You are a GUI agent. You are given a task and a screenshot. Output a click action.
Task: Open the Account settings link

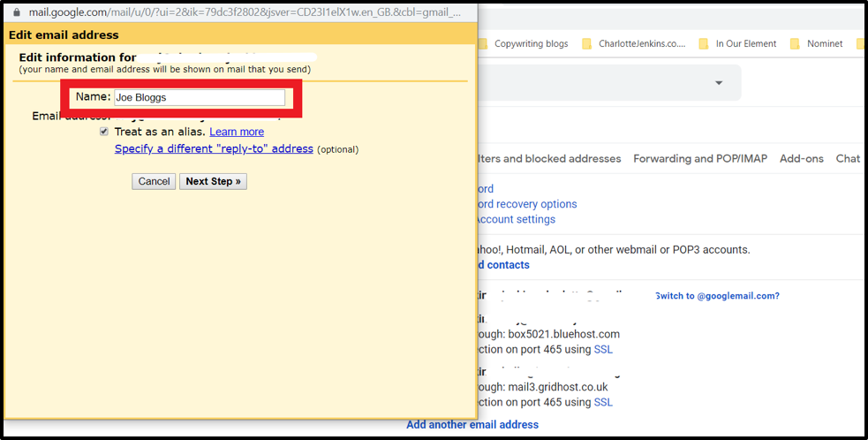tap(515, 219)
